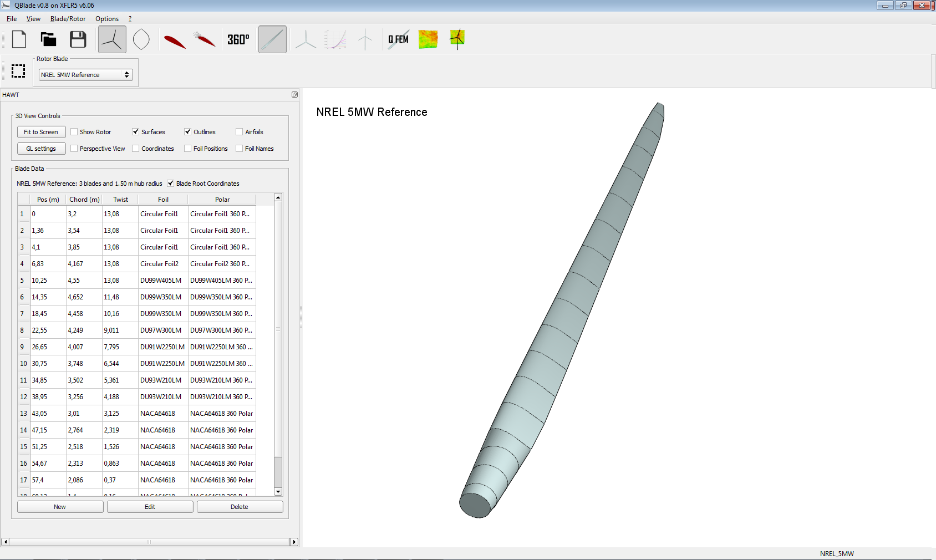Enable Show Rotor checkbox
Screen dimensions: 936x560
[74, 132]
